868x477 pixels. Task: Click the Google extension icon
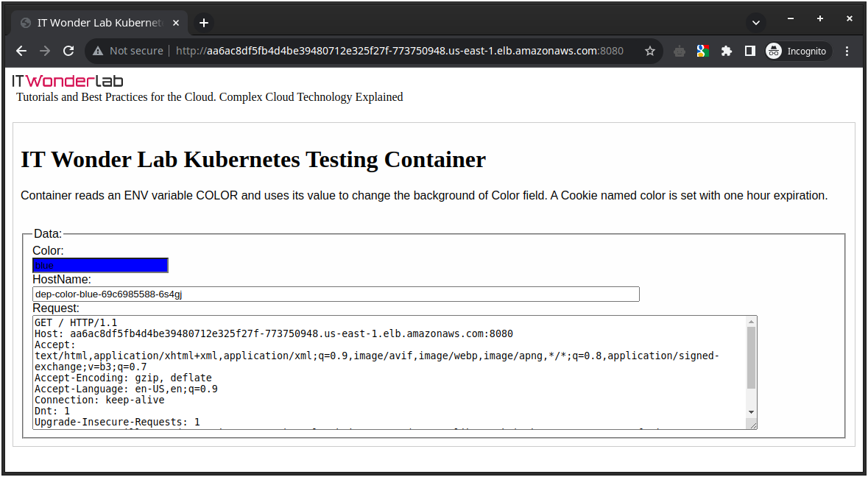tap(702, 51)
